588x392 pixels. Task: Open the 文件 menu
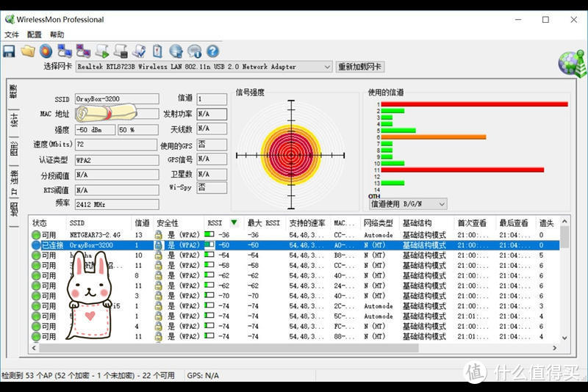click(x=12, y=35)
